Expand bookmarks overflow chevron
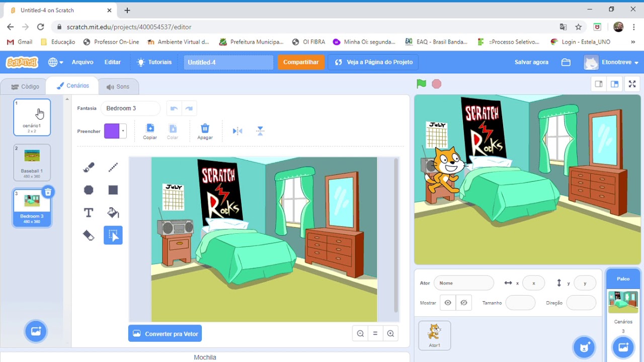Screen dimensions: 644x362 coord(633,42)
